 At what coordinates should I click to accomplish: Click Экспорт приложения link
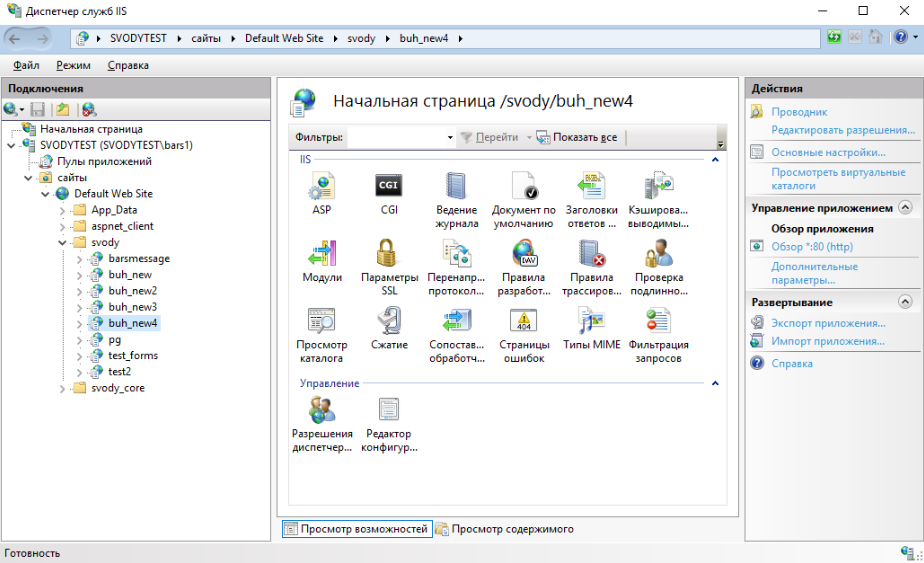click(x=828, y=323)
